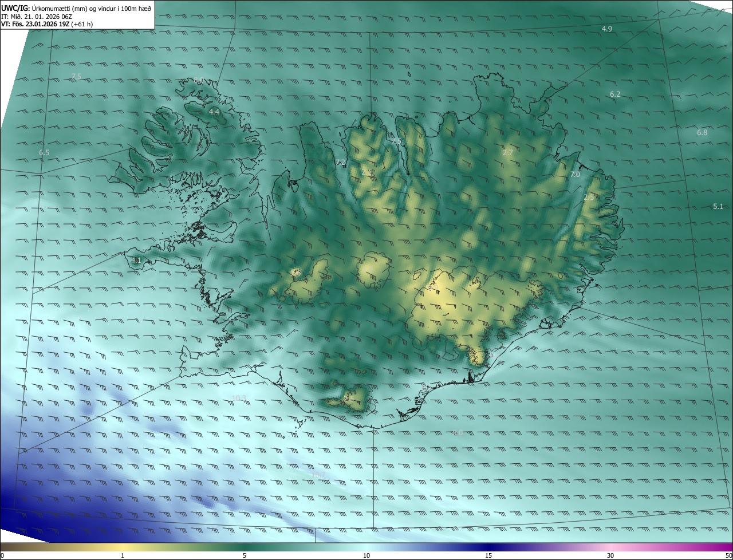This screenshot has width=733, height=560.
Task: Click the yellow colorbar segment above 1
Action: [123, 547]
